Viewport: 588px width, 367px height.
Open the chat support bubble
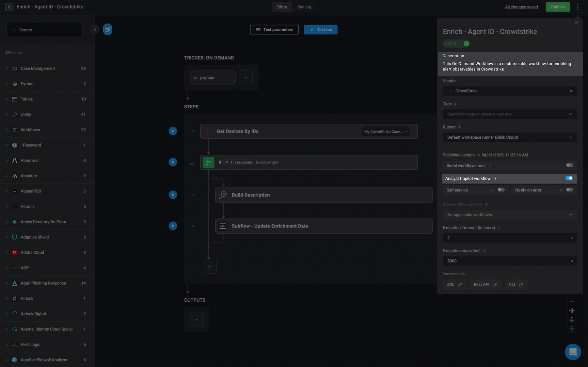click(x=573, y=352)
